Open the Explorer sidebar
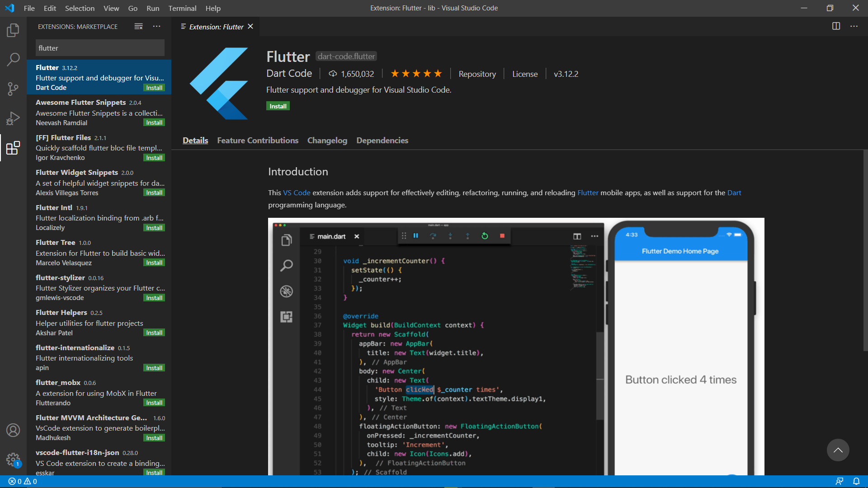This screenshot has width=868, height=488. click(x=13, y=30)
